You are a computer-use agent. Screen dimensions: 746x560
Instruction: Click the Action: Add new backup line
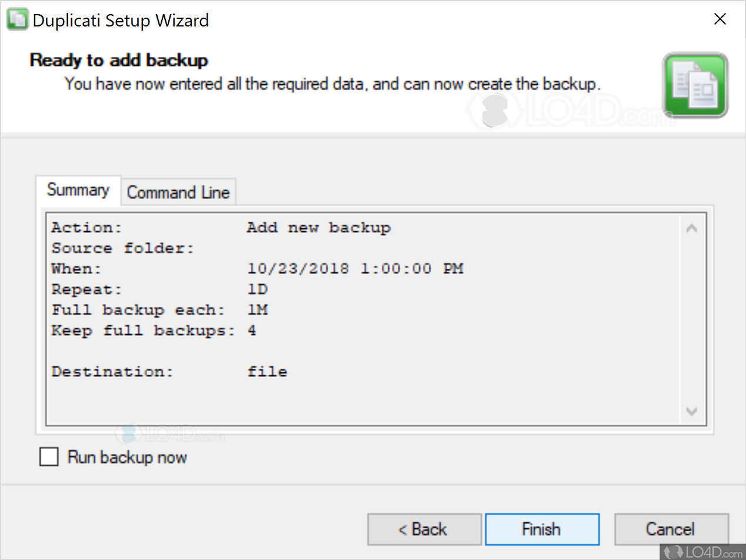(221, 228)
